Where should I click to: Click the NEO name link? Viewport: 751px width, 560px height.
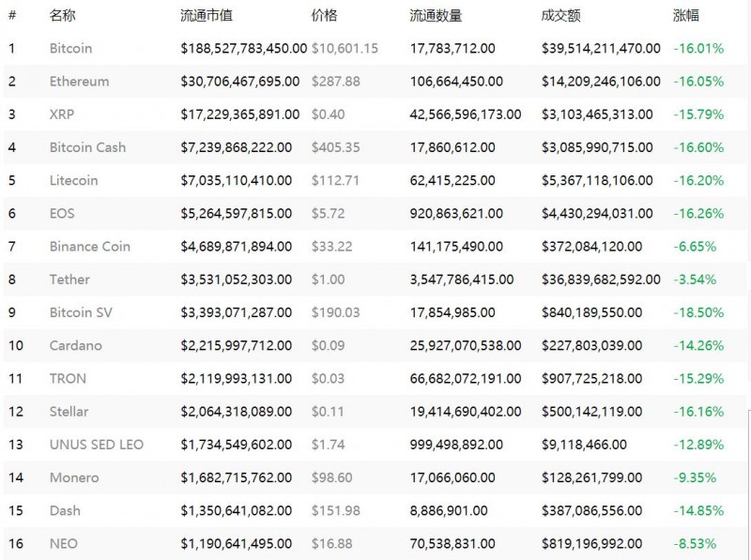tap(63, 544)
